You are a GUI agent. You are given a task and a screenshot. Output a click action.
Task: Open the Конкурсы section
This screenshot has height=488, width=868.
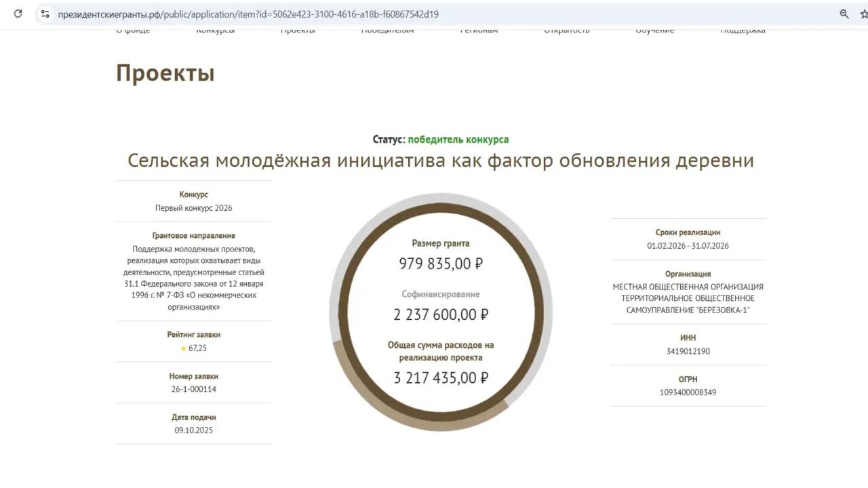point(214,29)
